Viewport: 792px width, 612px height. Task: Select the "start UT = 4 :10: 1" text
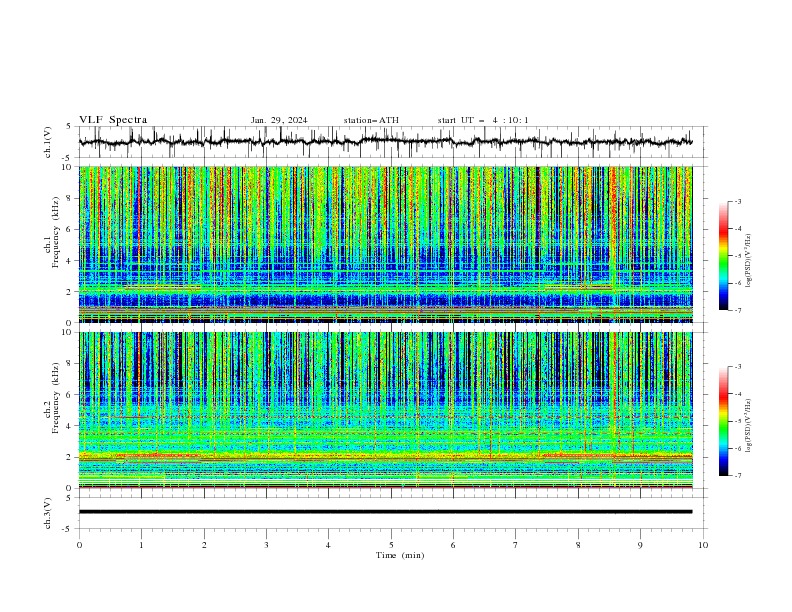tap(483, 120)
